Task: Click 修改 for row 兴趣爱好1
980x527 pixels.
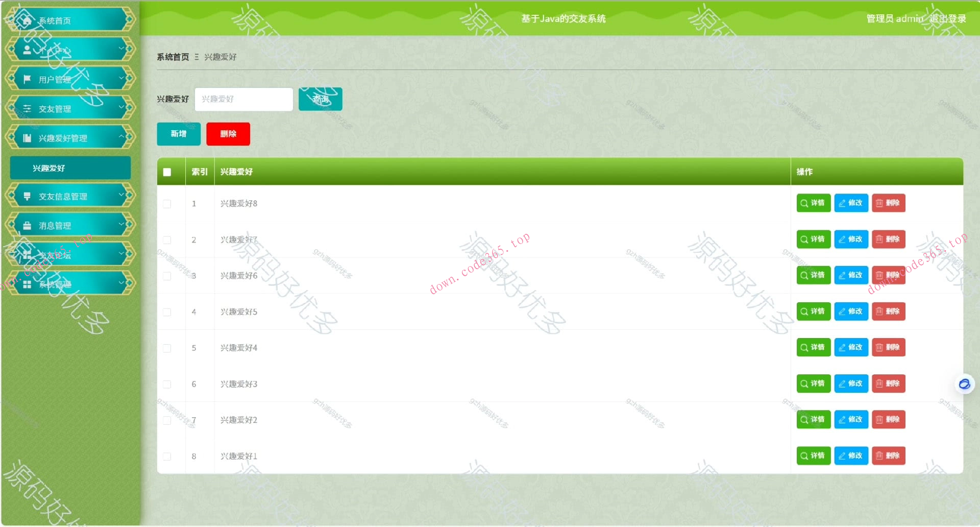Action: [851, 456]
